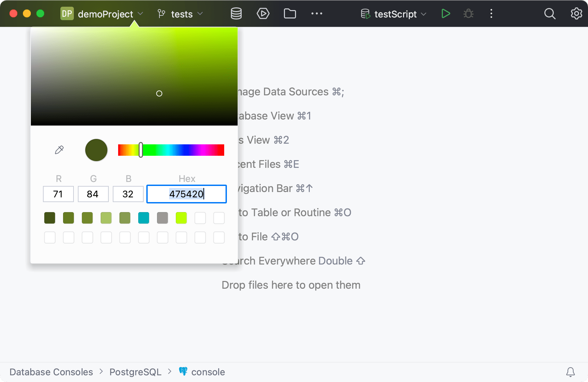Open the More tool windows ellipsis menu
Viewport: 588px width, 382px height.
pos(316,14)
